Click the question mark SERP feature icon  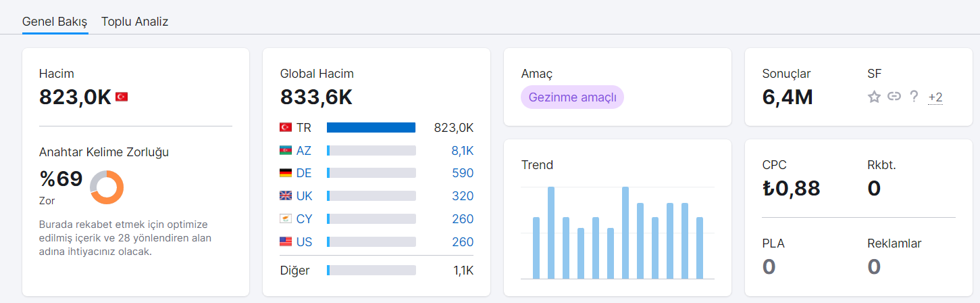[914, 96]
